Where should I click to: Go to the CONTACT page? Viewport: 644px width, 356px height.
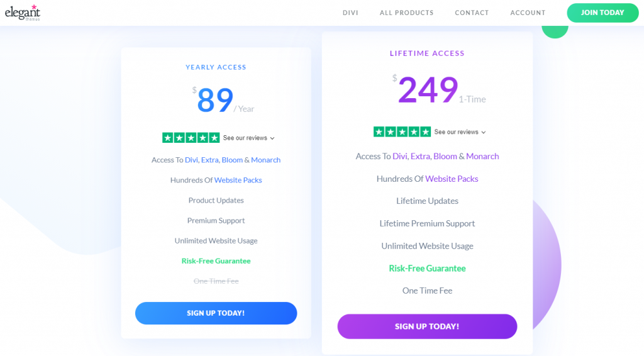(472, 13)
